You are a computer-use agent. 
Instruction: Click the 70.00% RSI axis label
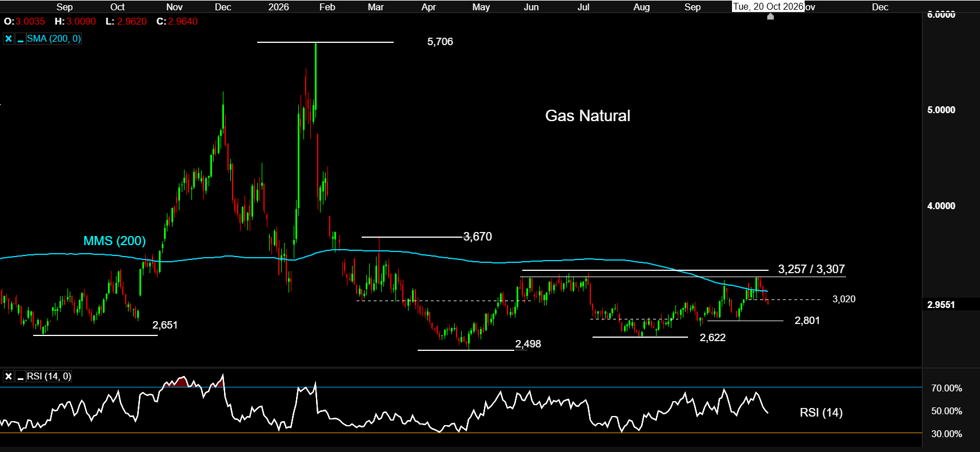tap(947, 388)
